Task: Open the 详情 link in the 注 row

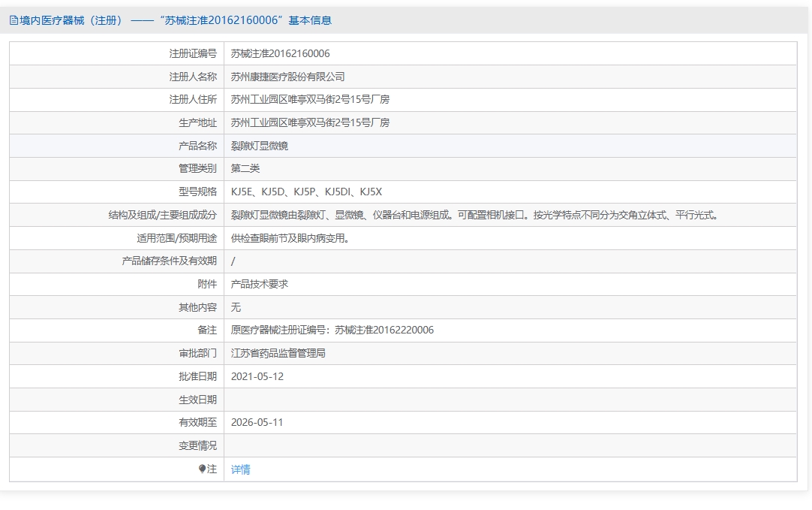Action: click(240, 469)
